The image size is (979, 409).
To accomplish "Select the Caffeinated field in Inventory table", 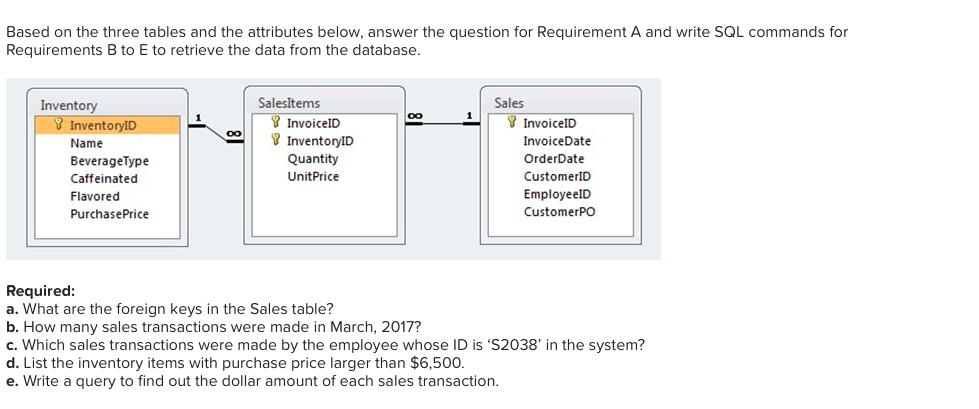I will tap(104, 179).
